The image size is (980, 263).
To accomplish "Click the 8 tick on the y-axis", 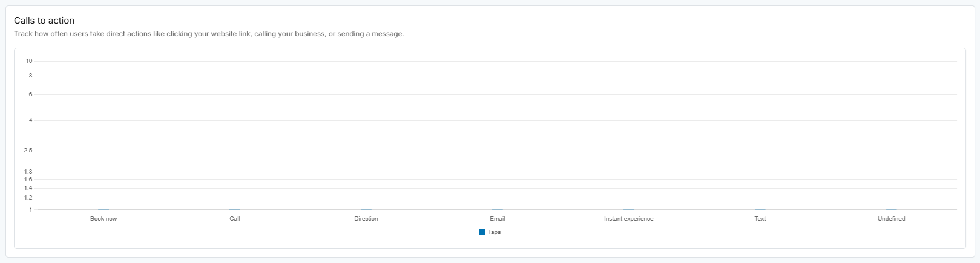I will point(30,76).
